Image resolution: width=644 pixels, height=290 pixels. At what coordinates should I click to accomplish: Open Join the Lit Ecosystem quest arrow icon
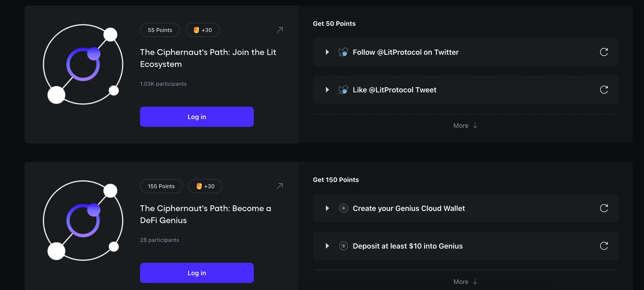pos(280,30)
